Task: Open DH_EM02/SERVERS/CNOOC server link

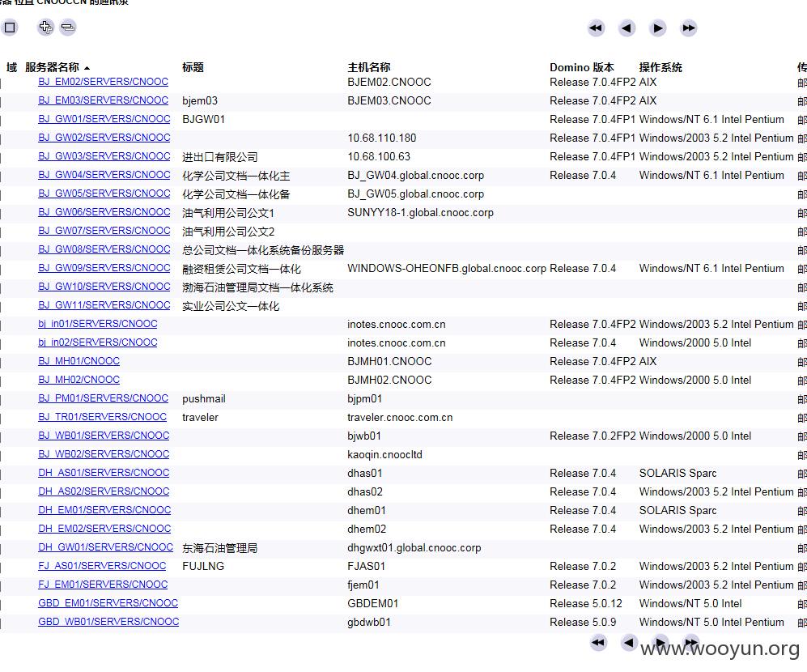Action: pos(104,529)
